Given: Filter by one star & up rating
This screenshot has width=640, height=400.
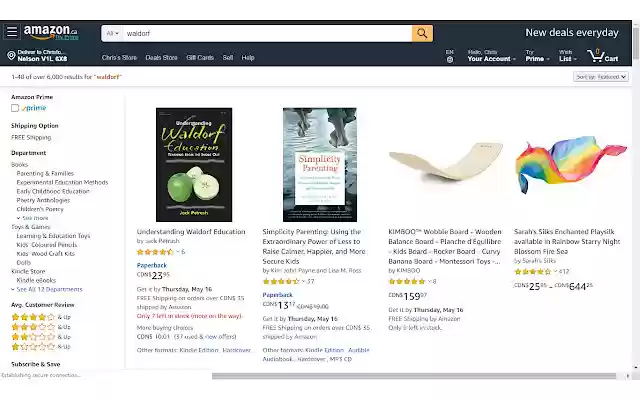Looking at the screenshot, I should [x=40, y=347].
